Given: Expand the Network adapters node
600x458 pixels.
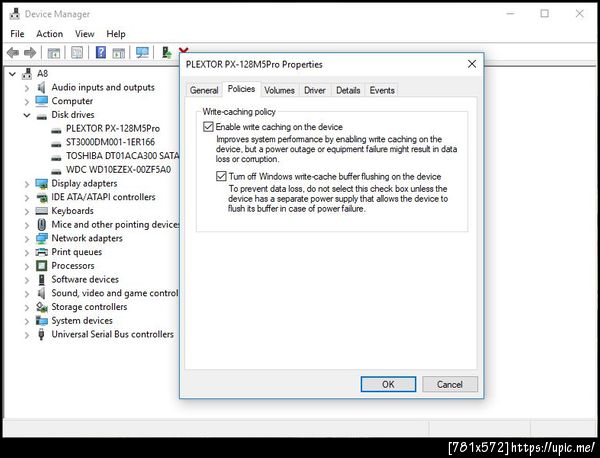Looking at the screenshot, I should (x=27, y=239).
